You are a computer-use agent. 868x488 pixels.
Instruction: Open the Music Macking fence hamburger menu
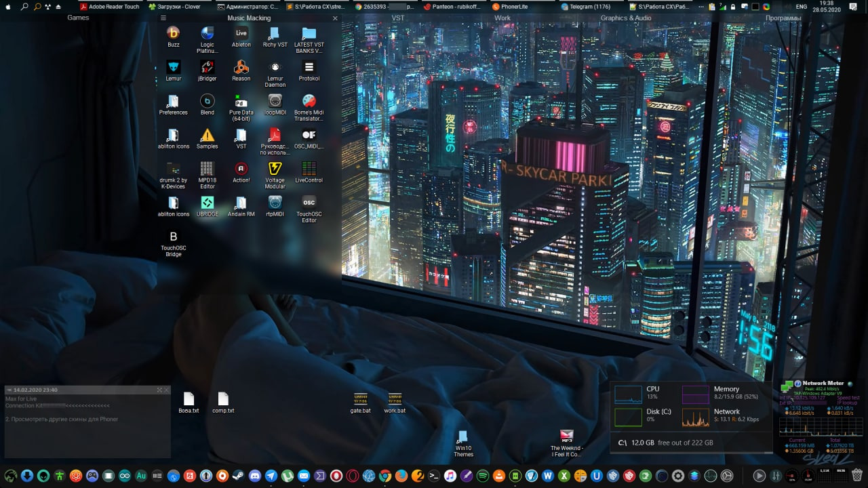tap(163, 18)
